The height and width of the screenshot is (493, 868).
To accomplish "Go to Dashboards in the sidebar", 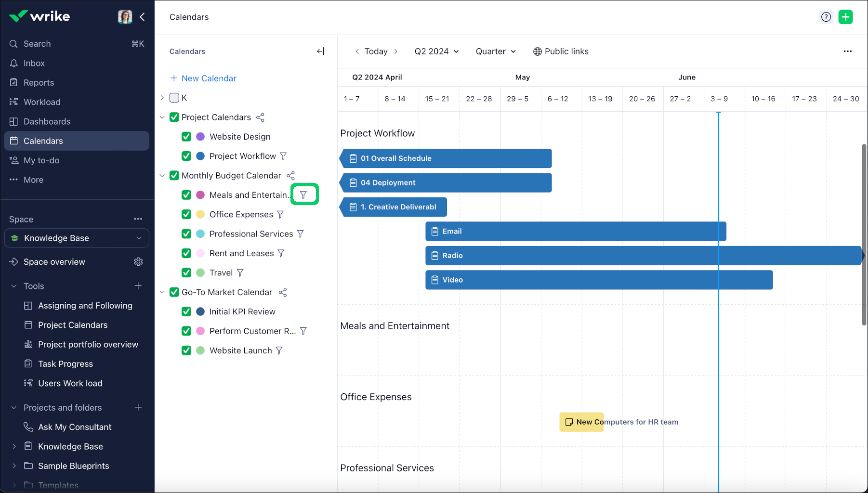I will (47, 121).
